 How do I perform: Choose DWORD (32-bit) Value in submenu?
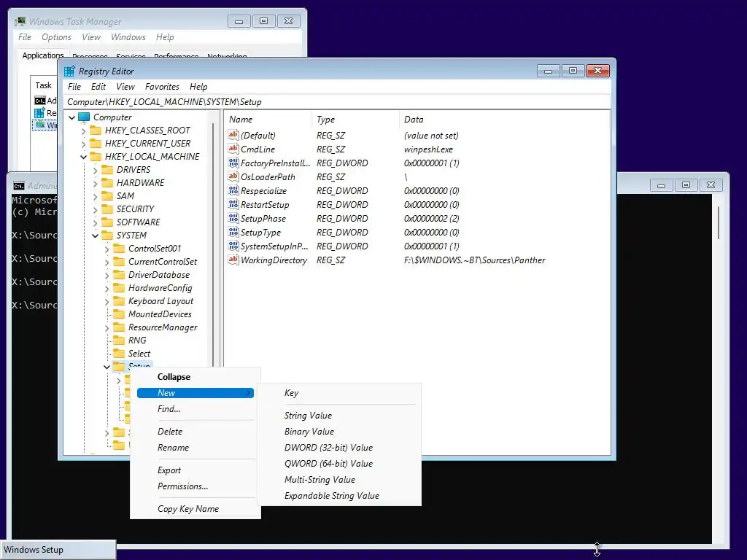click(328, 448)
